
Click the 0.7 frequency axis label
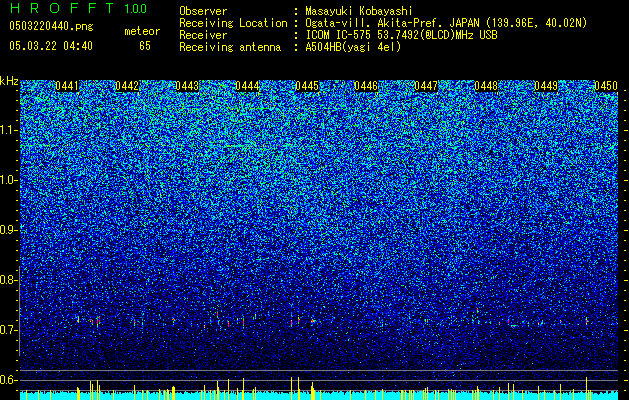click(x=8, y=330)
